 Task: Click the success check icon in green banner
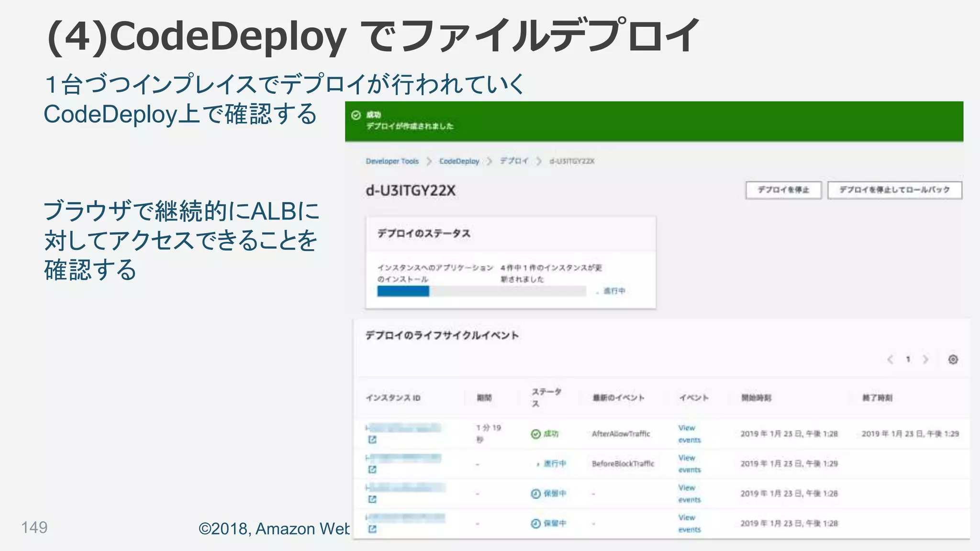(356, 115)
